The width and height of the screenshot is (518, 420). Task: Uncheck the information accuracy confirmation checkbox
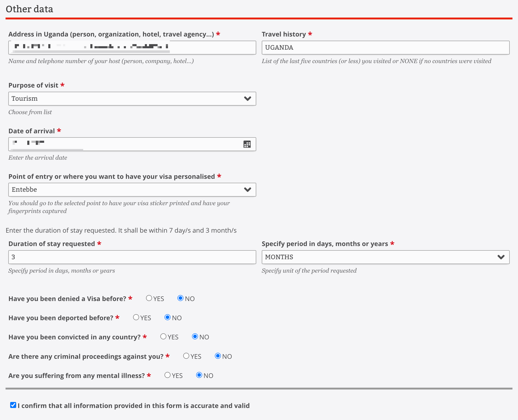coord(13,405)
